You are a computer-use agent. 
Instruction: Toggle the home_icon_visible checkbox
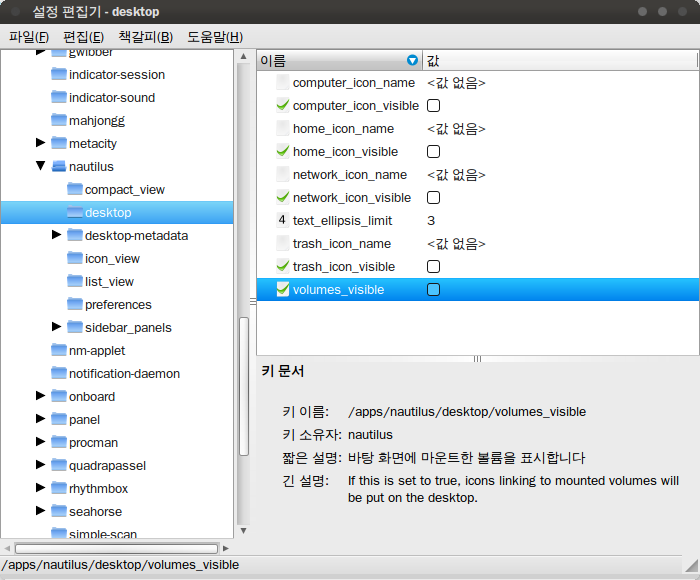pos(433,152)
